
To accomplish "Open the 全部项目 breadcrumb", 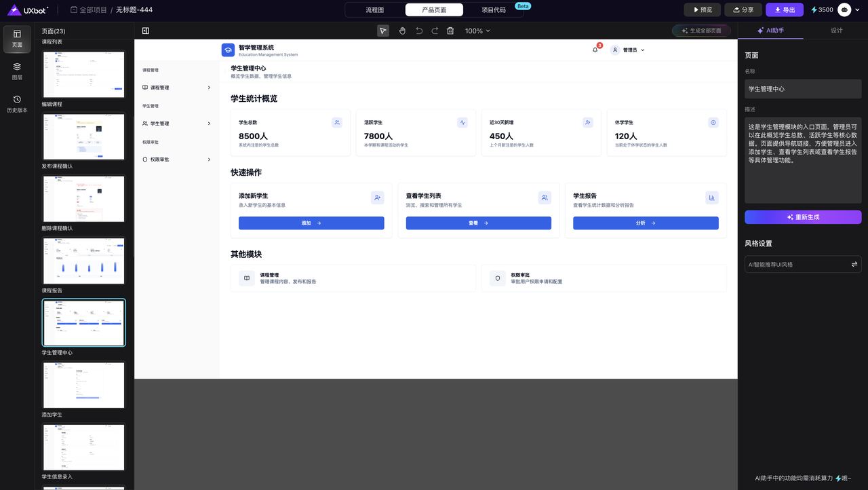I will [88, 10].
